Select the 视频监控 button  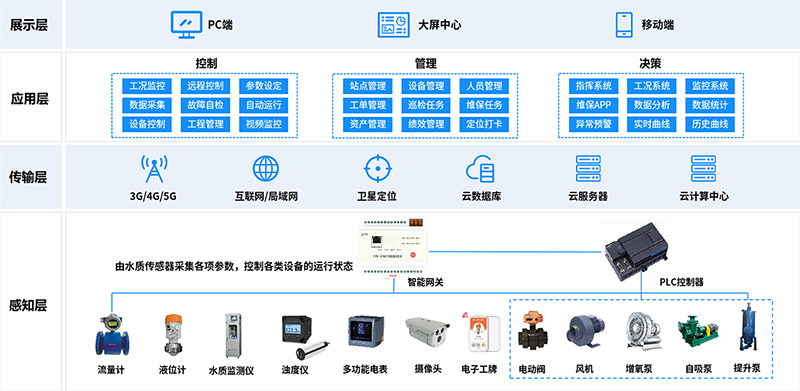[263, 124]
